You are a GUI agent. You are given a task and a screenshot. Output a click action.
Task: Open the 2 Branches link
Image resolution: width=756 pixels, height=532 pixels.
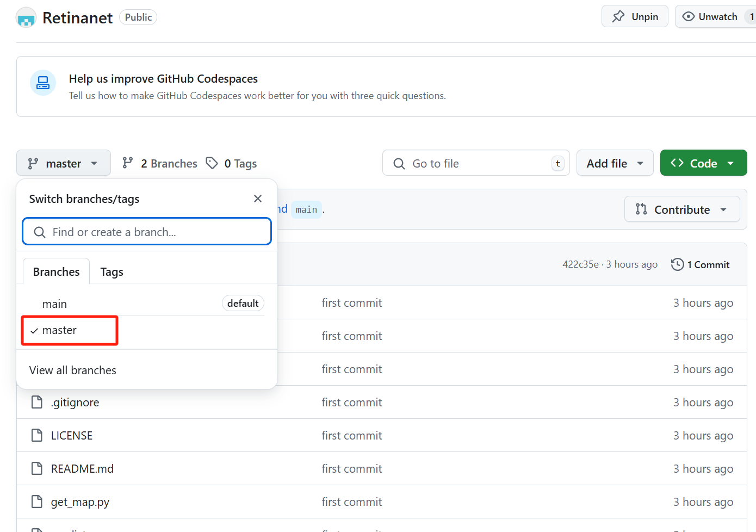point(160,163)
